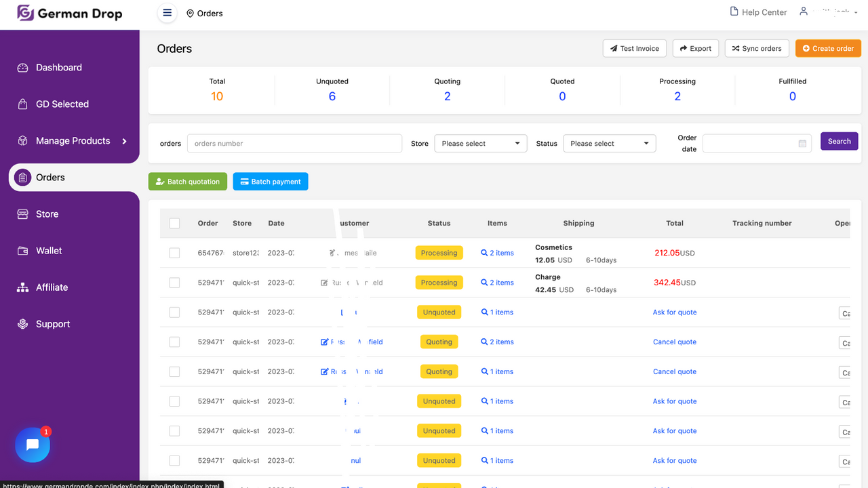
Task: Open the user account dropdown arrow
Action: click(x=856, y=13)
